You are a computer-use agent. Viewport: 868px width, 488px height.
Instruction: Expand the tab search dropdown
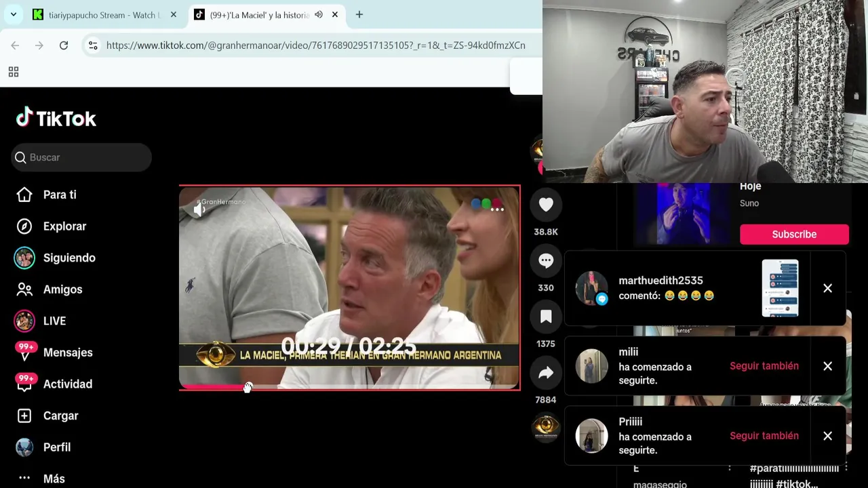(x=13, y=14)
